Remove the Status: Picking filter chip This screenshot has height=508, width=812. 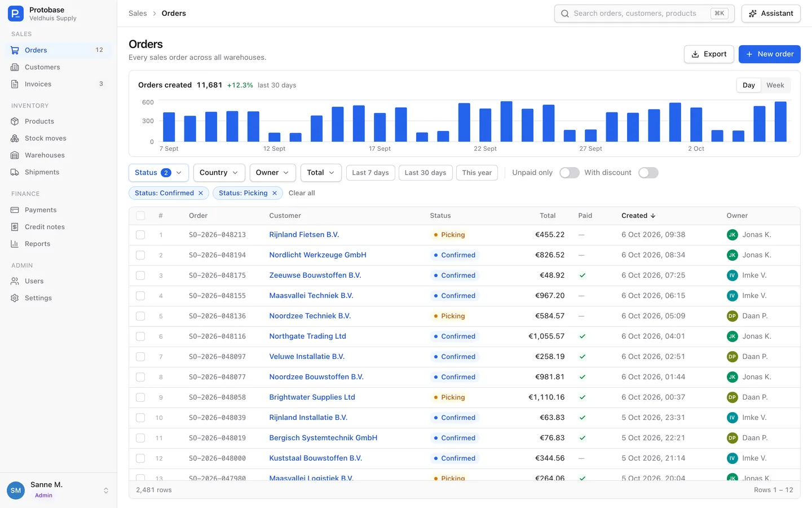tap(275, 193)
